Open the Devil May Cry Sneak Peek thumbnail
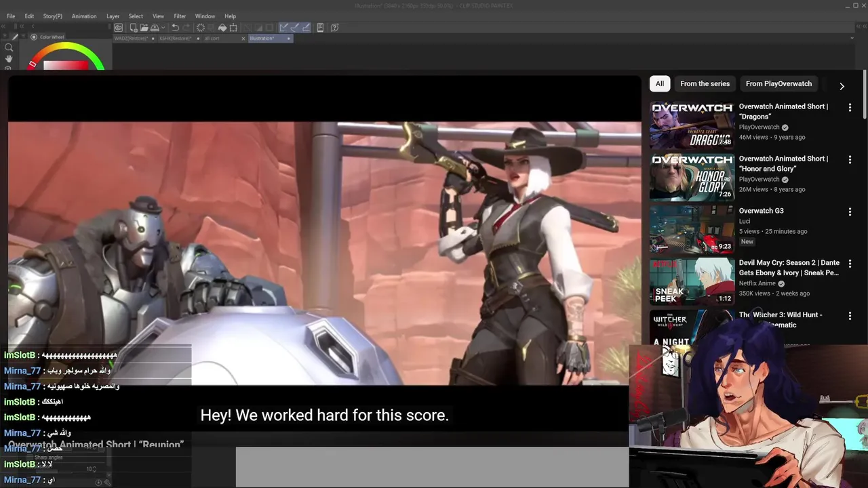Viewport: 868px width, 488px height. [x=692, y=281]
